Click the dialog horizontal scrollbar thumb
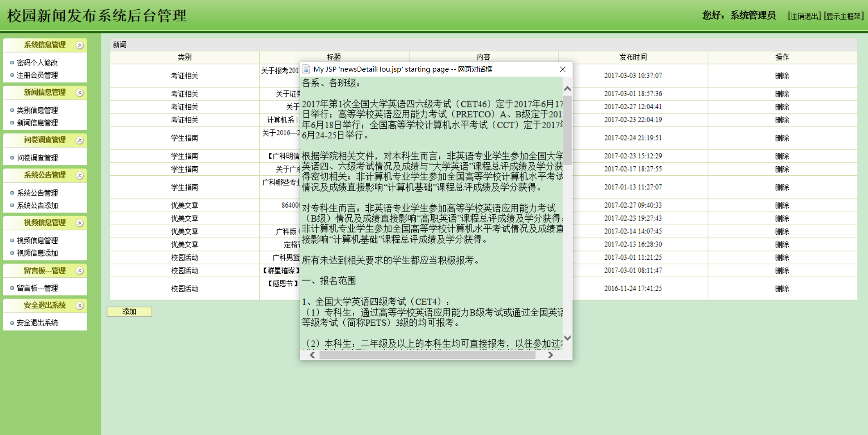Image resolution: width=868 pixels, height=435 pixels. coord(427,355)
